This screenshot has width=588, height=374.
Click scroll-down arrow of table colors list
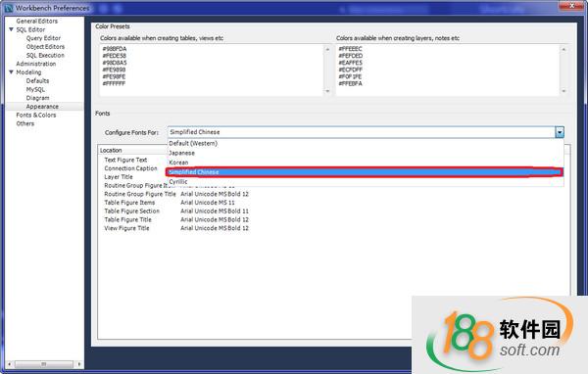[327, 91]
